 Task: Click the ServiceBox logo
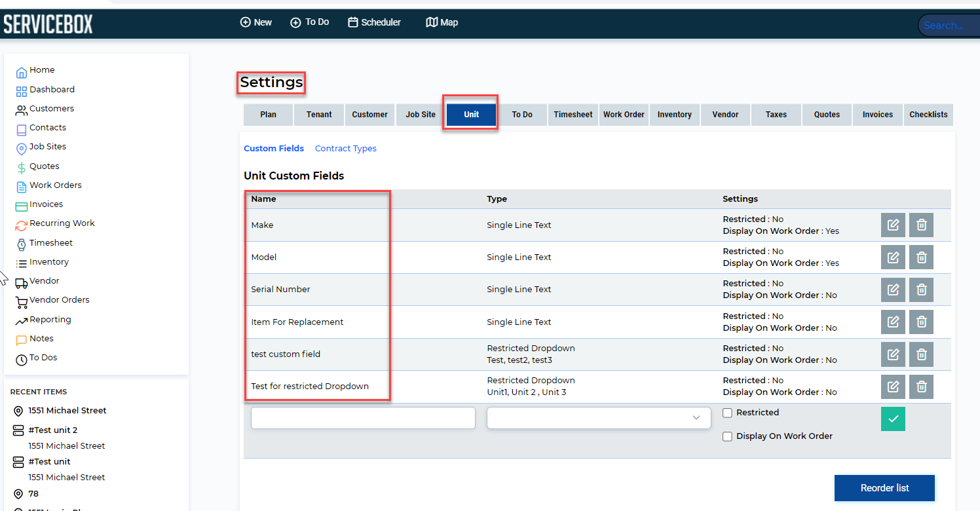tap(48, 24)
